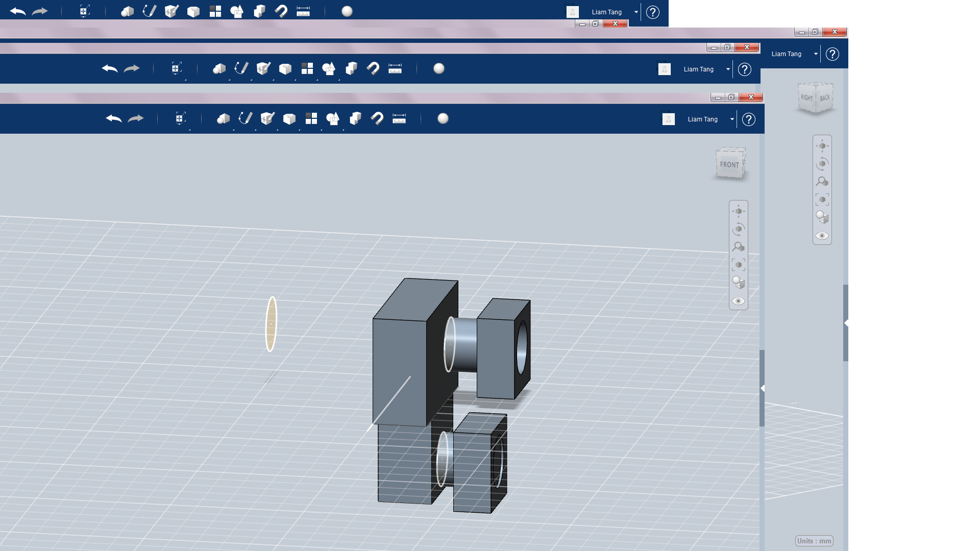980x551 pixels.
Task: Select Snap magnet tool in front window toolbar
Action: [x=377, y=118]
